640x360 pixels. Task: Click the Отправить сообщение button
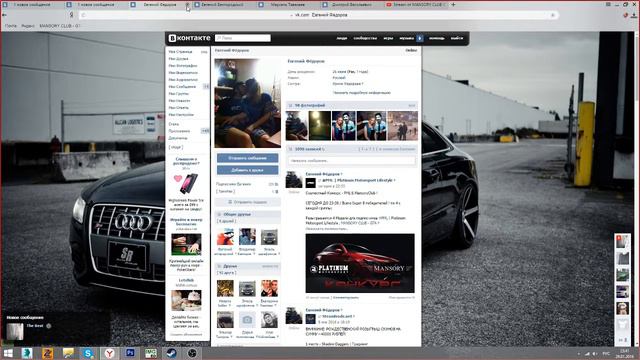tap(248, 158)
